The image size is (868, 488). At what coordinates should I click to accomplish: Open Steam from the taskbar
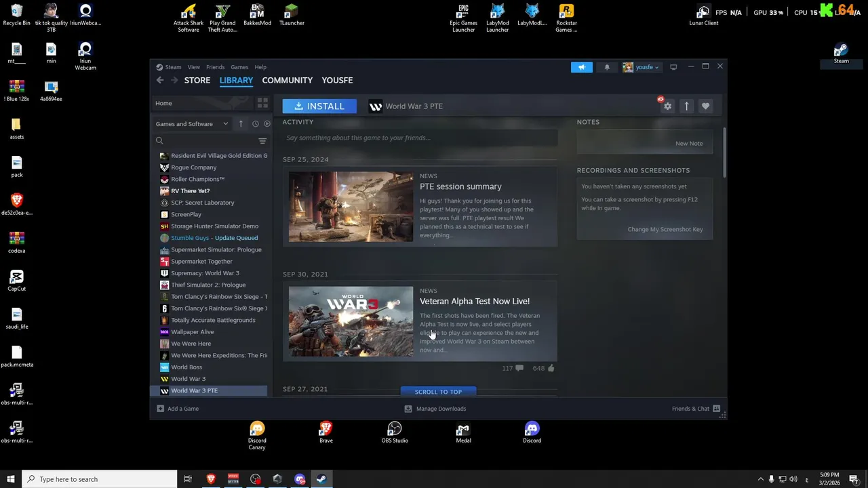coord(321,479)
